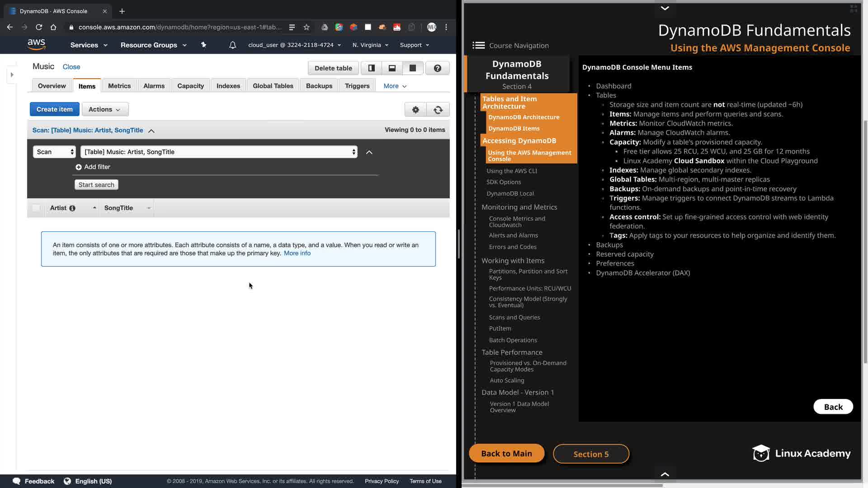Click the Create item button
Image resolution: width=868 pixels, height=488 pixels.
54,109
